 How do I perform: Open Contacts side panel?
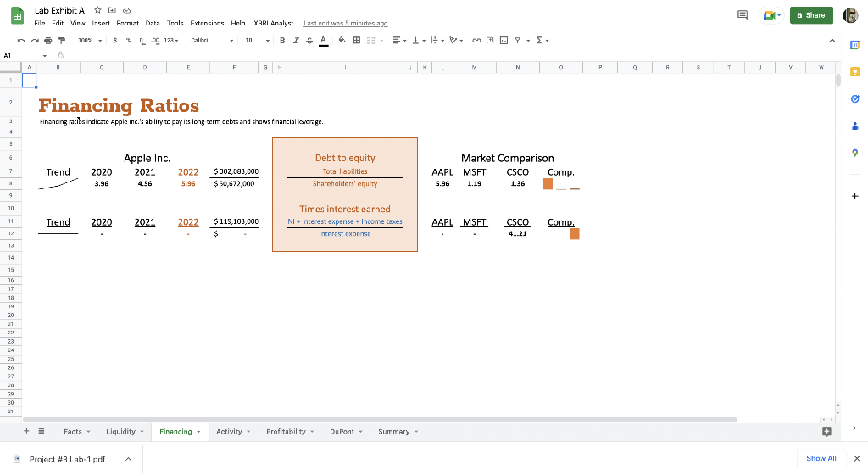click(854, 126)
